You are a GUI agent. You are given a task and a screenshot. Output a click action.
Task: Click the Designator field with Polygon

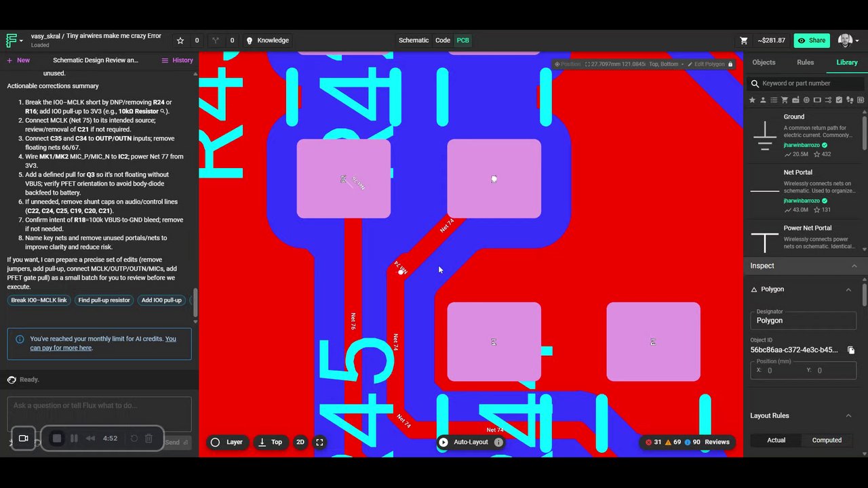(x=803, y=320)
